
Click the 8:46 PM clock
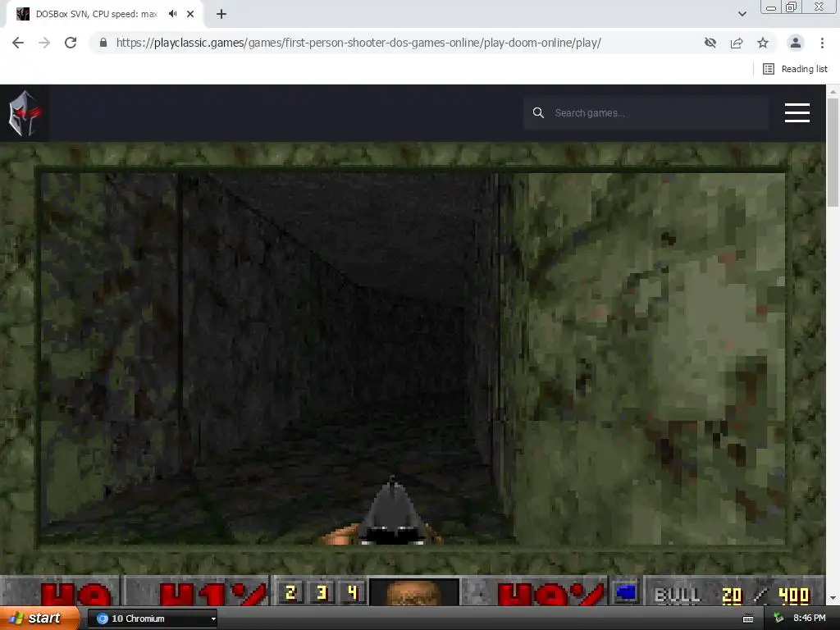coord(810,619)
